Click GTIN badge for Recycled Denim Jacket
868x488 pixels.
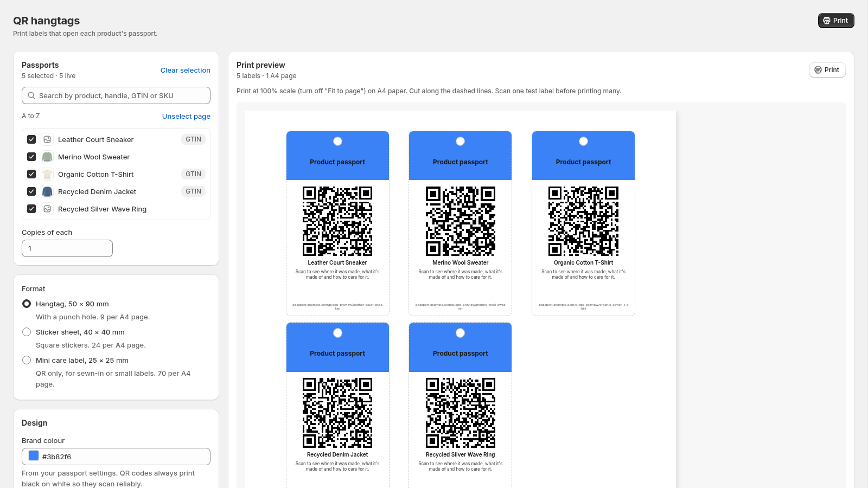tap(193, 191)
